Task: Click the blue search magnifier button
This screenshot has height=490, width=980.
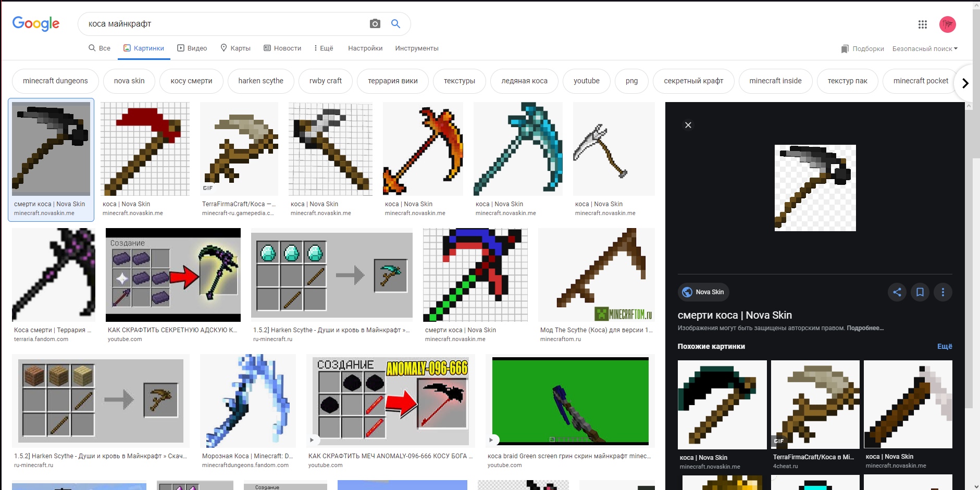Action: [396, 23]
